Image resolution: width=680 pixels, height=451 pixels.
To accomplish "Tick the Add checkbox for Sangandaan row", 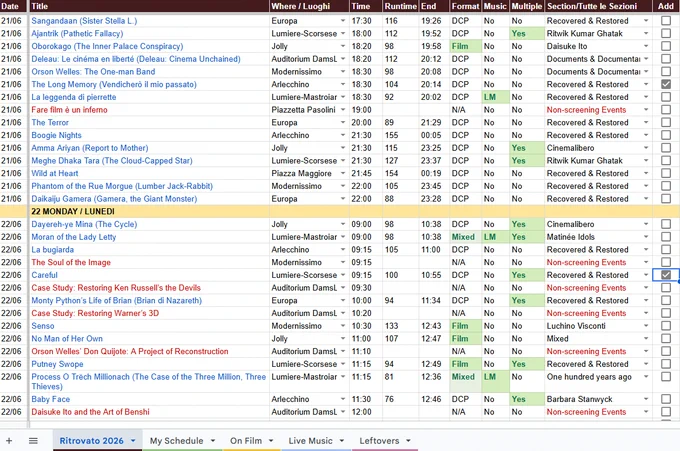I will (x=666, y=21).
